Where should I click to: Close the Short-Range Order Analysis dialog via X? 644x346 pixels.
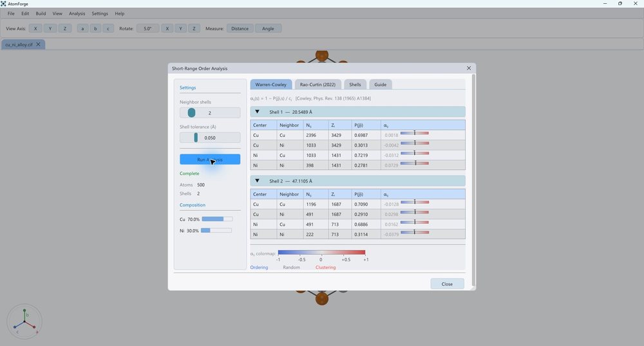click(x=469, y=68)
